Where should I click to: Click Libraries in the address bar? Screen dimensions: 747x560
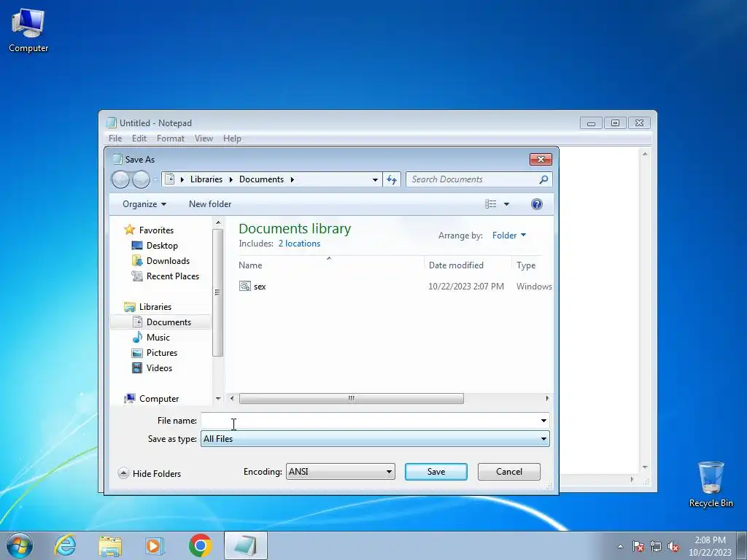pyautogui.click(x=206, y=179)
